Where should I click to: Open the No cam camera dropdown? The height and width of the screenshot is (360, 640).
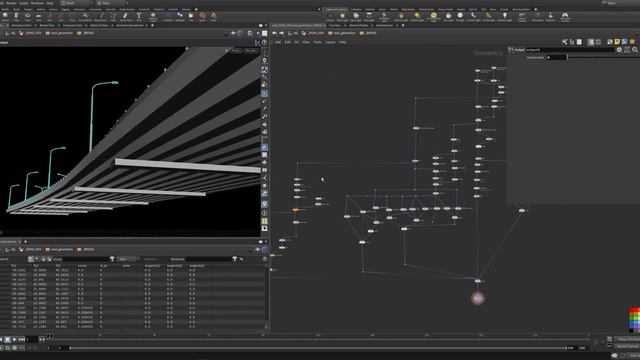tap(251, 51)
